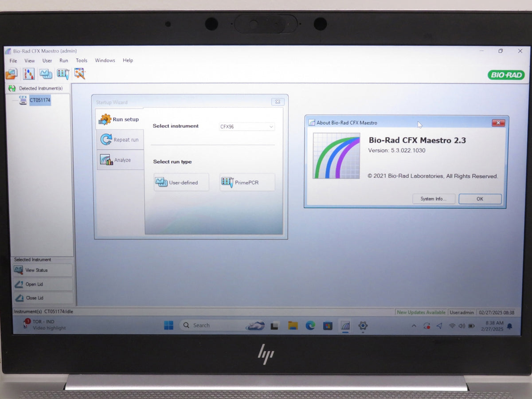The width and height of the screenshot is (532, 399).
Task: Open the user-defined run setup toolbar icon
Action: 46,74
